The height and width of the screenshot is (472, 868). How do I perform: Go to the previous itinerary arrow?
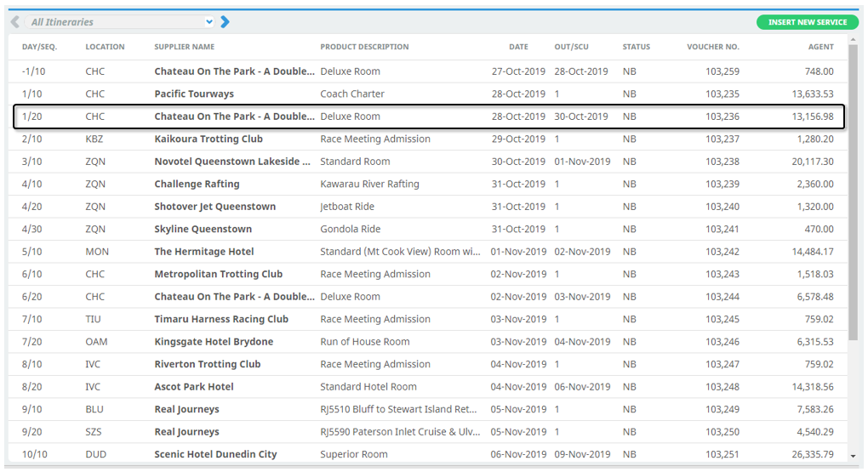(x=15, y=22)
